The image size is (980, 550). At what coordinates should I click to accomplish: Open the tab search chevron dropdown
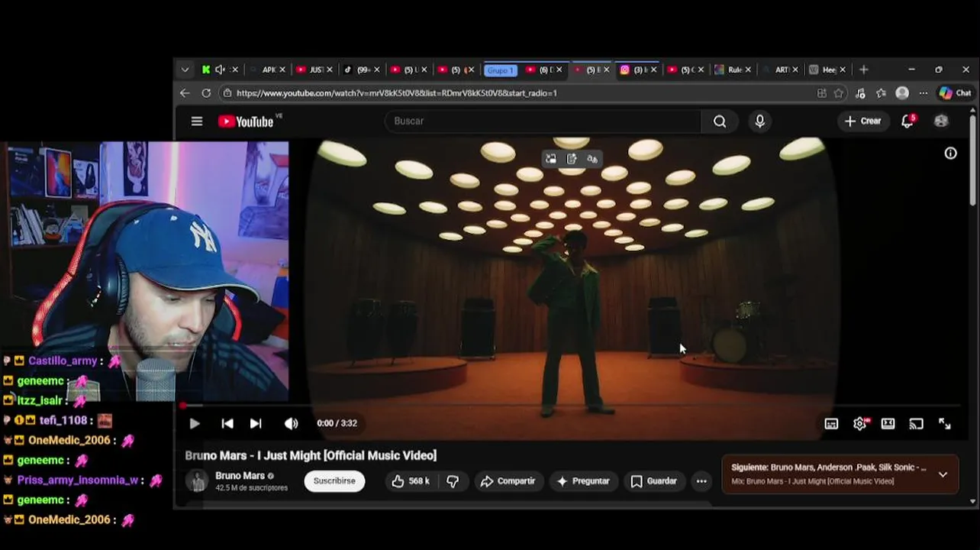tap(185, 70)
